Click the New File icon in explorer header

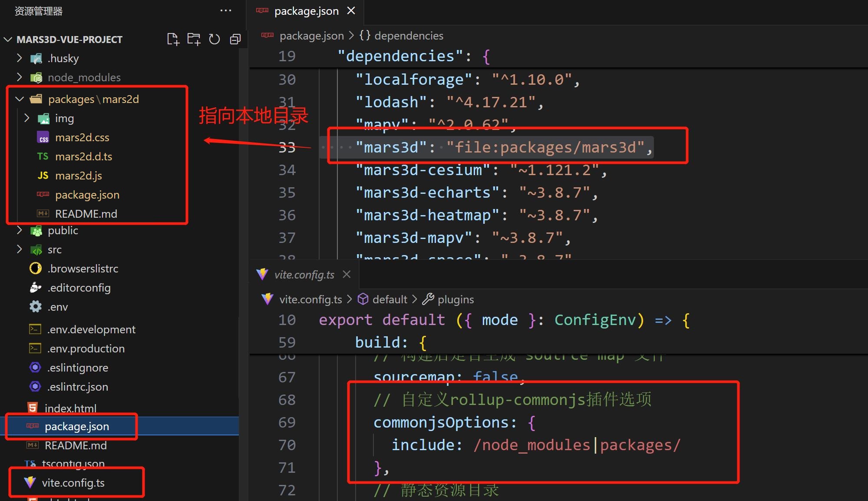pyautogui.click(x=173, y=39)
